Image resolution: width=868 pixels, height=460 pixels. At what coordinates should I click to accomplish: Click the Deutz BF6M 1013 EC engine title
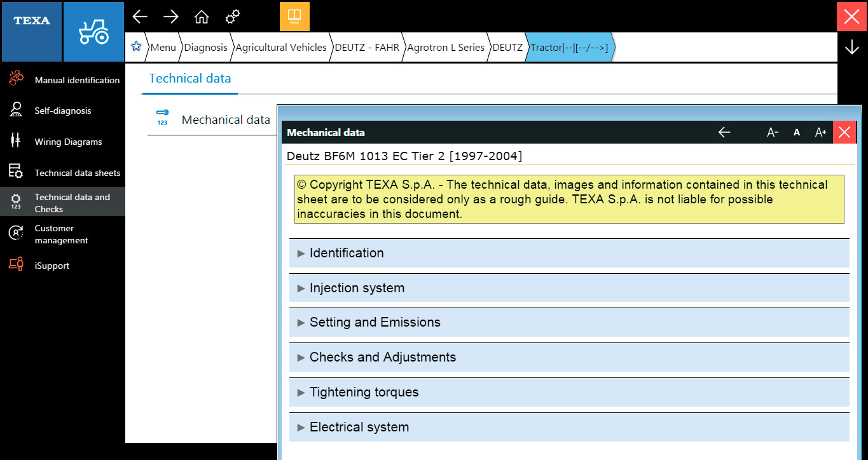click(404, 156)
